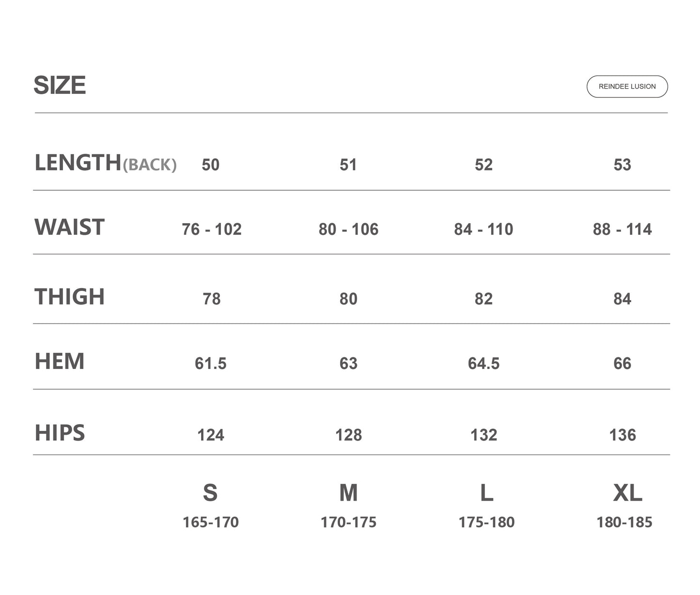Select the LENGTH (BACK) row label
This screenshot has height=595, width=700.
tap(105, 163)
